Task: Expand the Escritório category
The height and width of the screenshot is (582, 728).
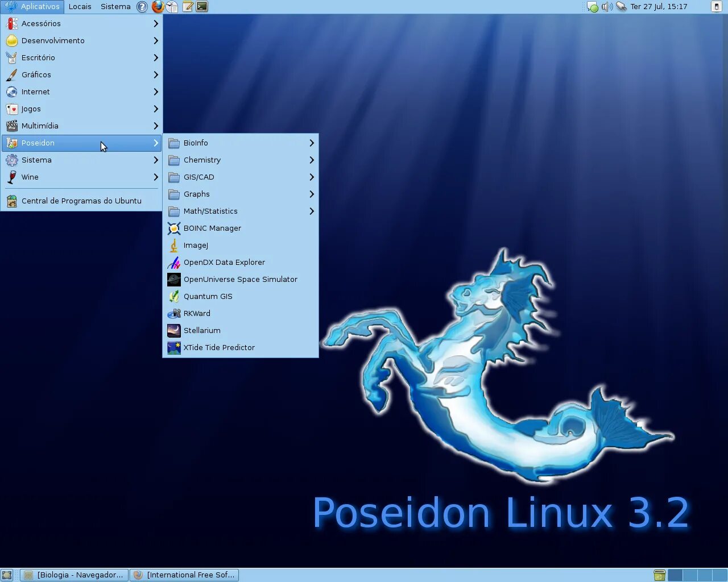Action: (81, 57)
